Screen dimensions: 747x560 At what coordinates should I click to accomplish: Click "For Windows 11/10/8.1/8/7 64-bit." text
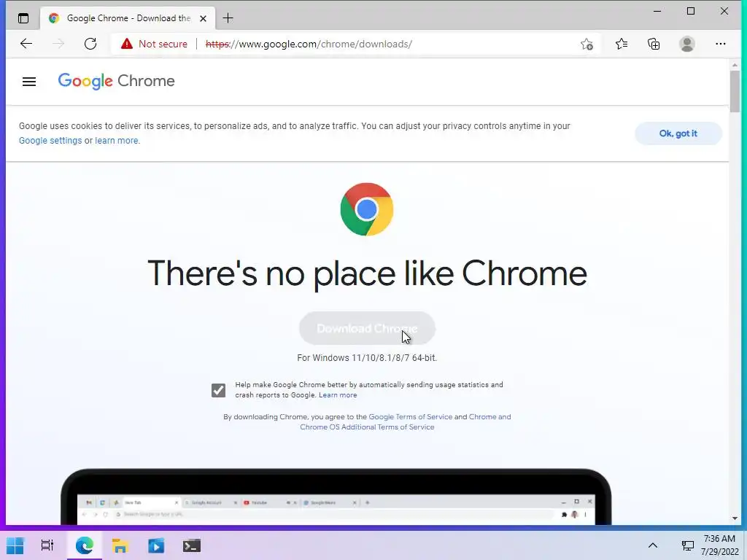pyautogui.click(x=367, y=357)
